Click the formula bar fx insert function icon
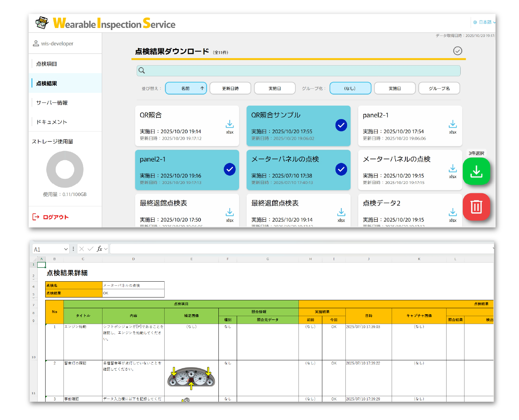 tap(99, 249)
